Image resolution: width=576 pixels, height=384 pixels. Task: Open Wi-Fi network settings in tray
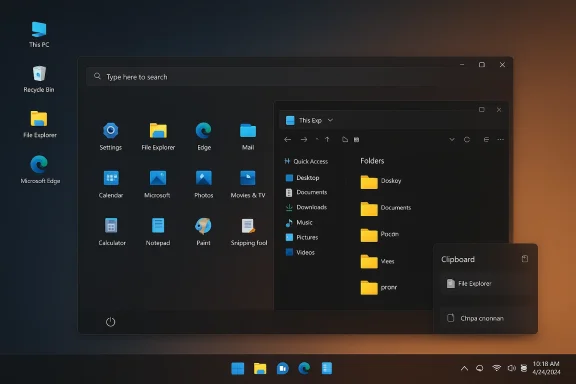(x=496, y=368)
